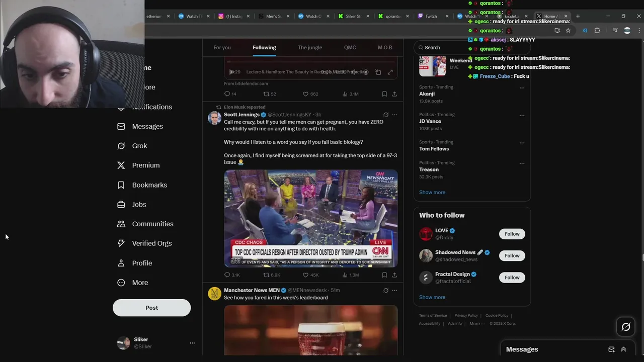Open more options on Manchester News MEN post
Image resolution: width=644 pixels, height=362 pixels.
394,291
